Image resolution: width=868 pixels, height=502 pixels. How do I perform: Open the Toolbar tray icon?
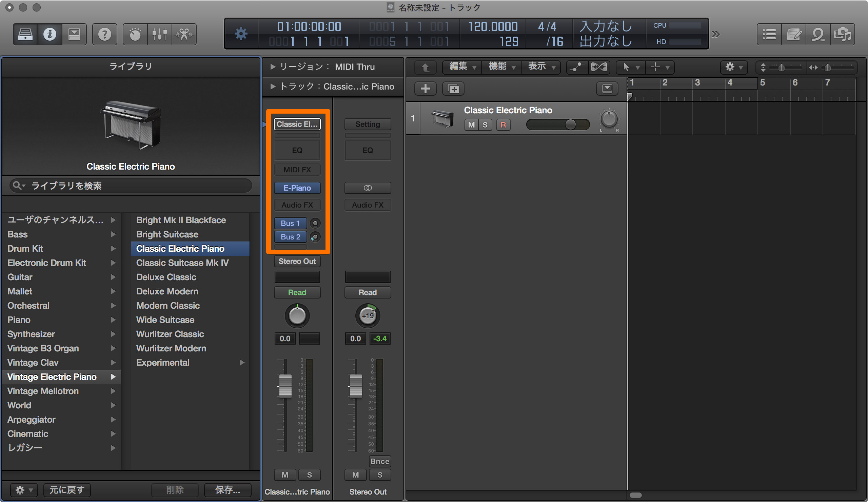(x=74, y=34)
